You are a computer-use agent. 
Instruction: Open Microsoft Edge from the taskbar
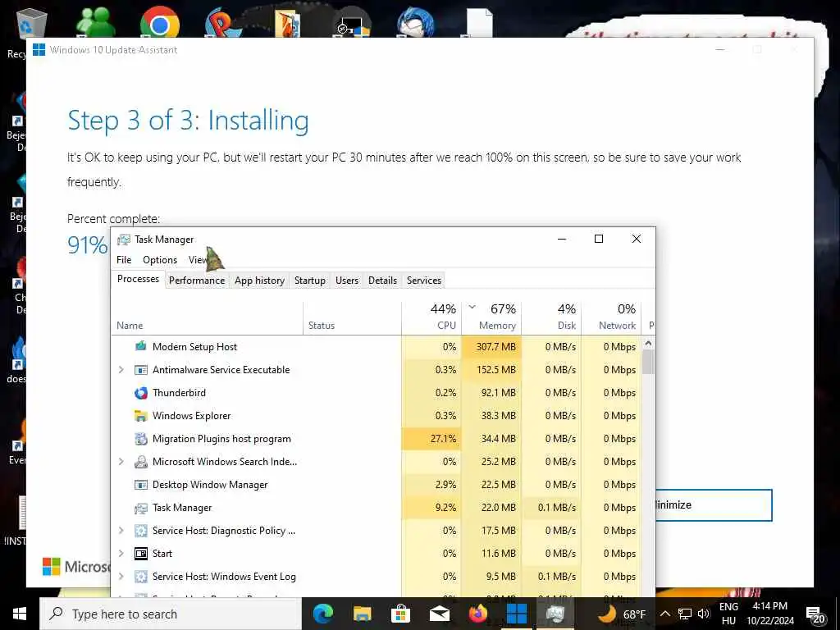click(x=323, y=614)
